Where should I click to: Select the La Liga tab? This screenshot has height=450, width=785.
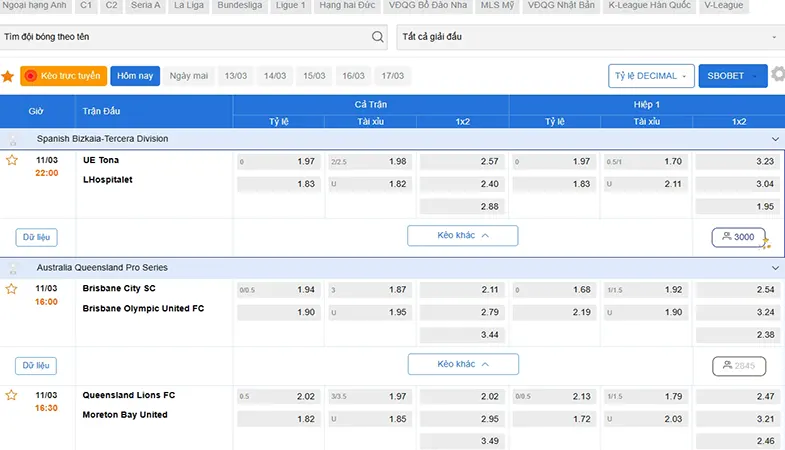tap(189, 6)
